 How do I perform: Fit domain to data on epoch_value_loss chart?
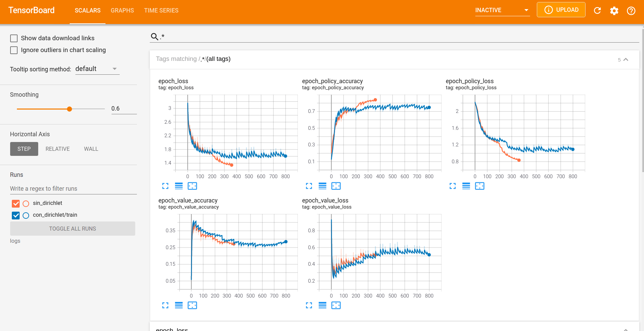336,305
